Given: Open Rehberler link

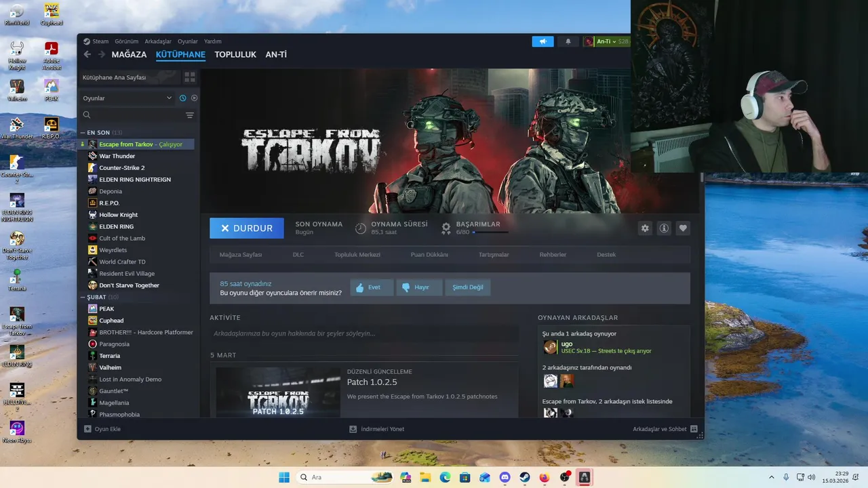Looking at the screenshot, I should point(553,255).
